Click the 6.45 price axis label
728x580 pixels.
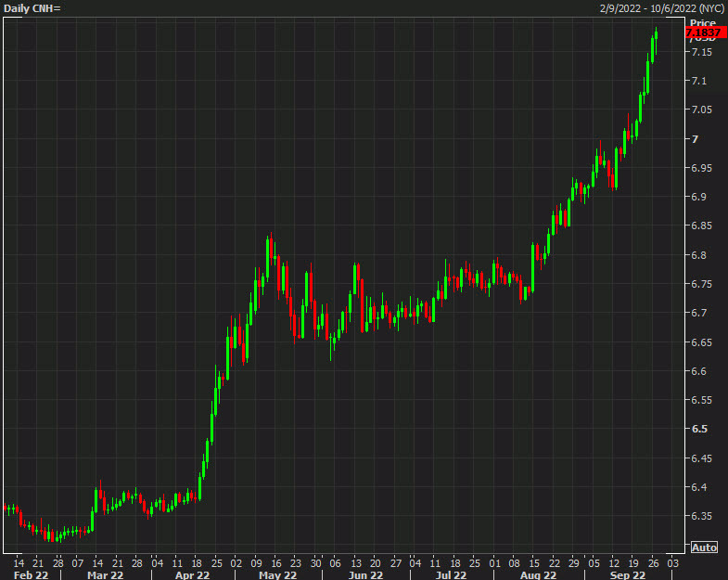[701, 458]
